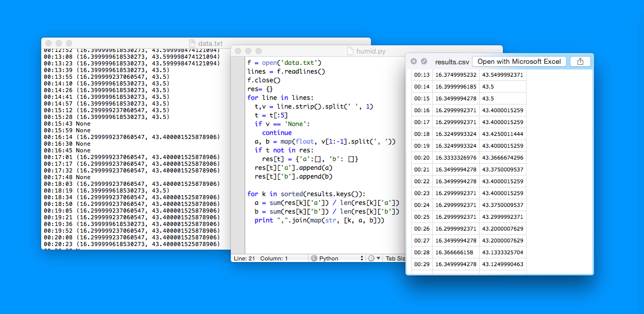The image size is (644, 314).
Task: Click the t = t[:5] code line
Action: pos(271,115)
